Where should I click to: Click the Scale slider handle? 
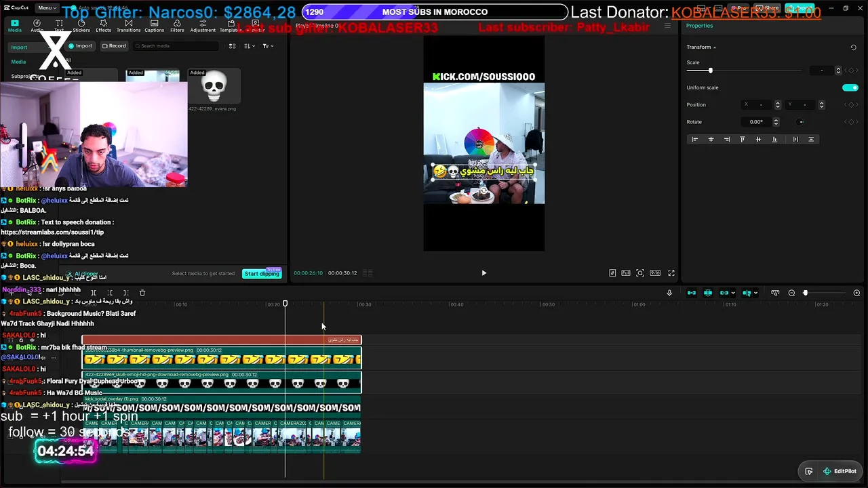tap(711, 70)
